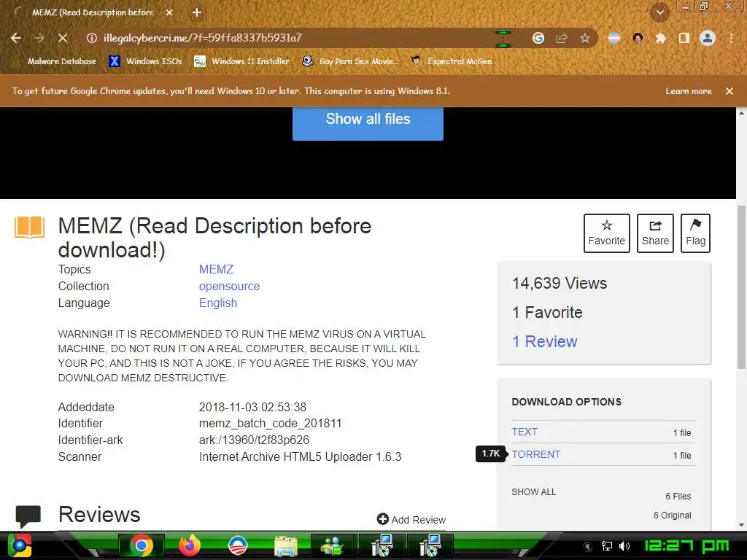Image resolution: width=747 pixels, height=560 pixels.
Task: Open Firefox from the taskbar
Action: click(189, 545)
